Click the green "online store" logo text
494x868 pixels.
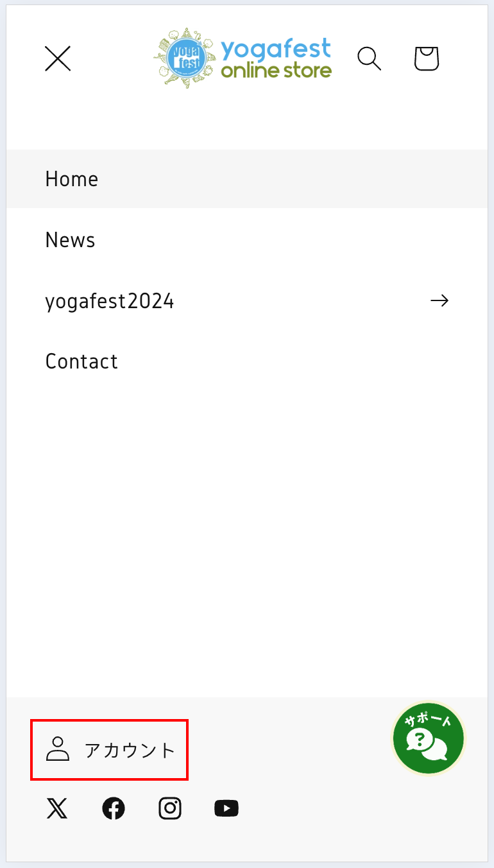coord(277,70)
